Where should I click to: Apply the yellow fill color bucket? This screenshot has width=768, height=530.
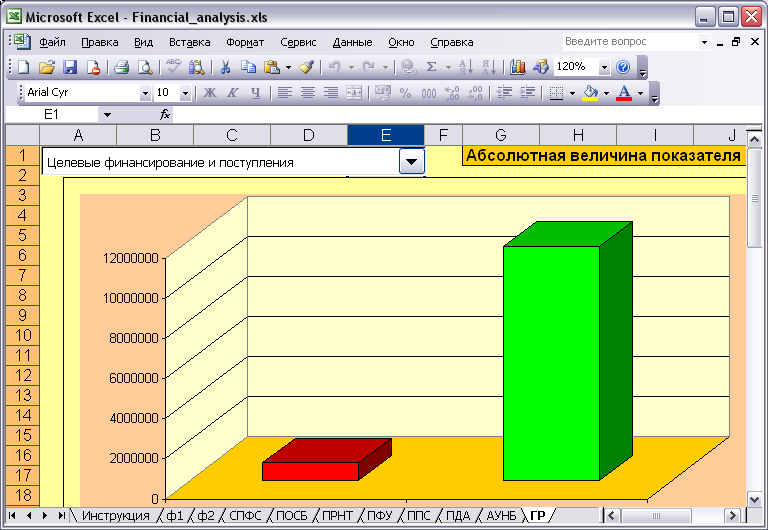point(590,93)
